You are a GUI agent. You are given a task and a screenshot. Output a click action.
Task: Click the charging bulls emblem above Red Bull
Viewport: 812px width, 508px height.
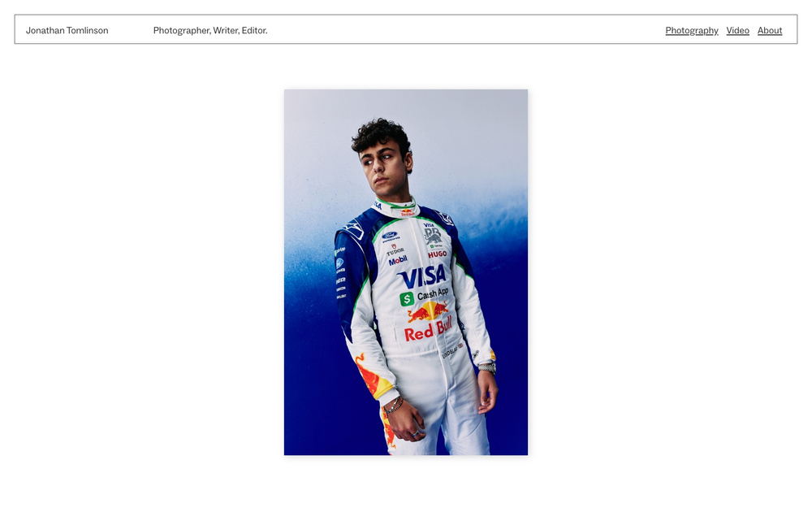pyautogui.click(x=427, y=311)
